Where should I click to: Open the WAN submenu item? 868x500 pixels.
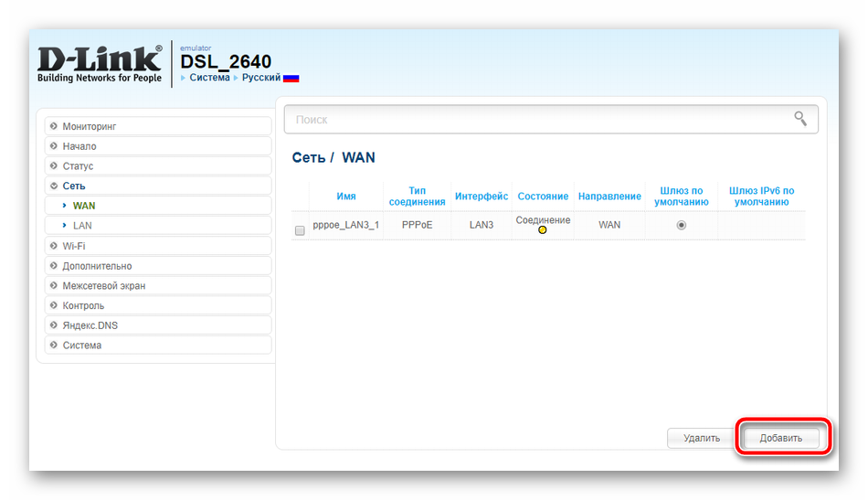(158, 206)
